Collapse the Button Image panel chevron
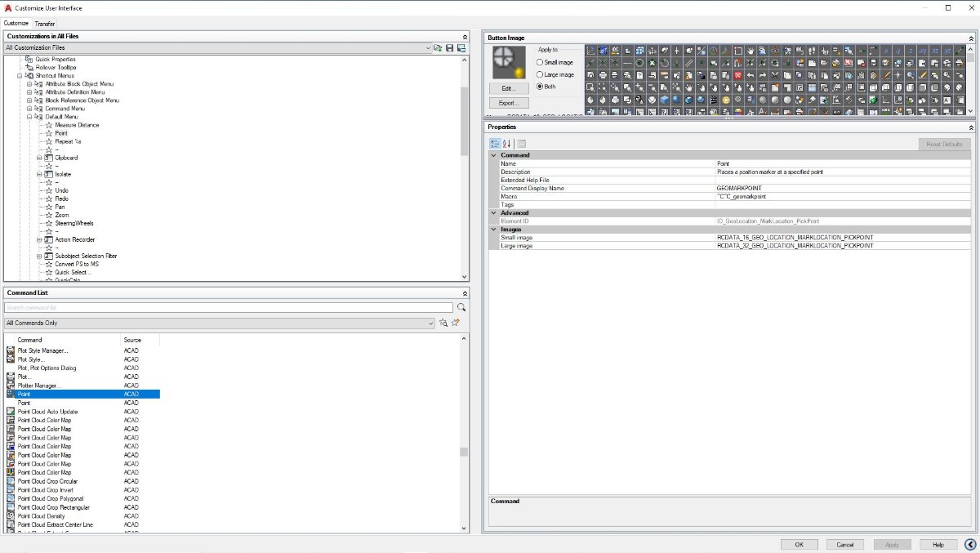 pos(970,38)
